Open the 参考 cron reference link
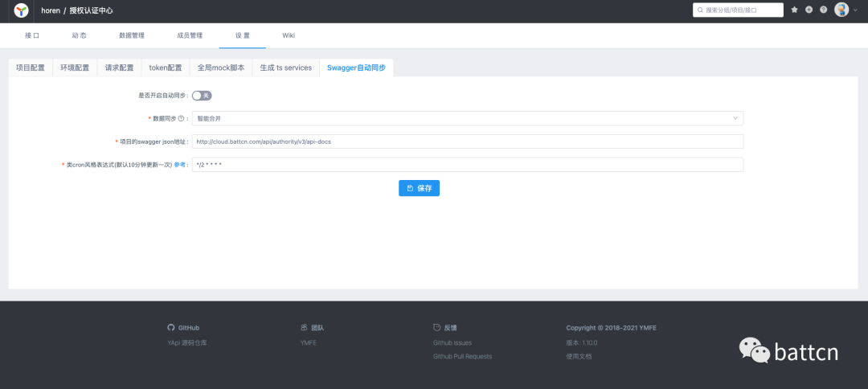Viewport: 868px width, 389px height. pyautogui.click(x=180, y=165)
